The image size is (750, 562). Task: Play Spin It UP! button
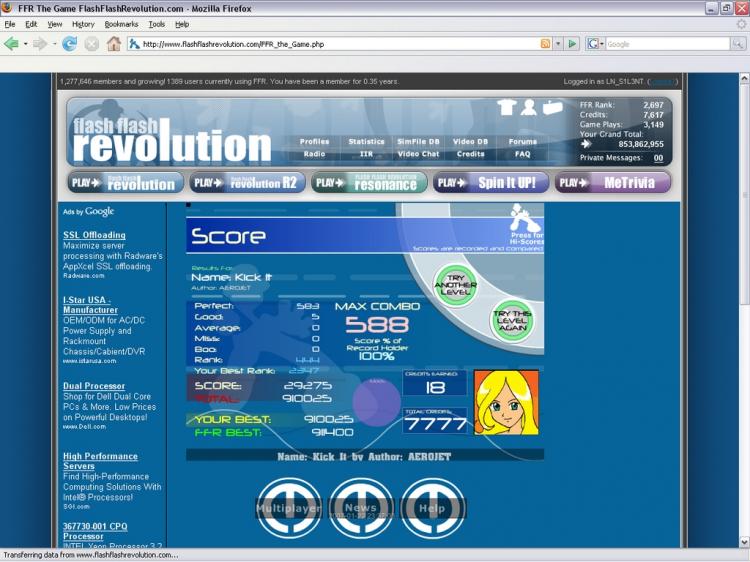[491, 183]
